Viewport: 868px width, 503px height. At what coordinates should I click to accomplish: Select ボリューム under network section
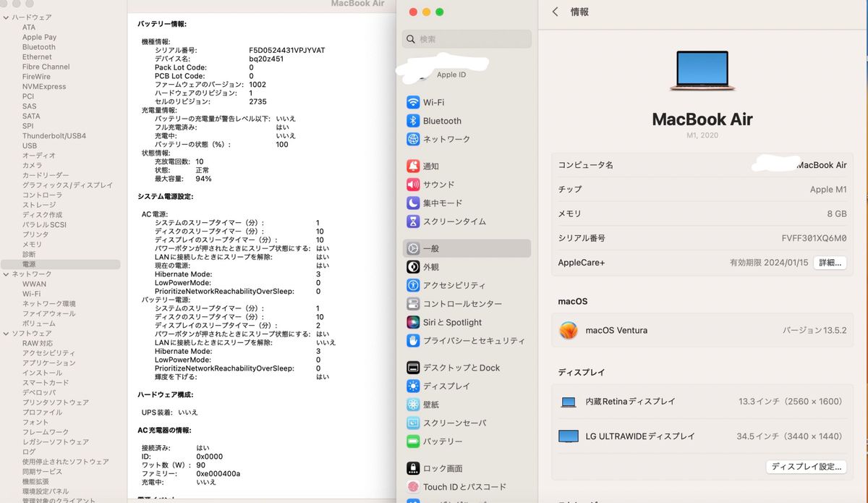pos(39,324)
